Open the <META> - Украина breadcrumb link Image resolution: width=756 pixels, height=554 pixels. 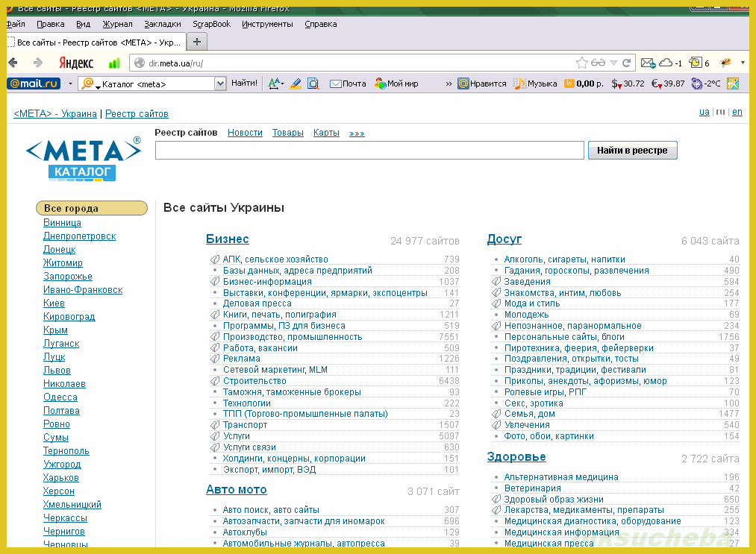click(x=55, y=113)
